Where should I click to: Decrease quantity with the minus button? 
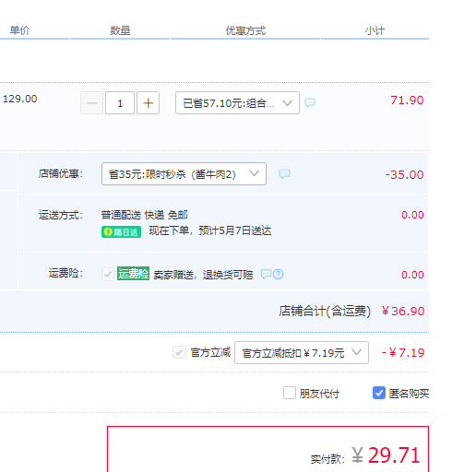(x=92, y=103)
